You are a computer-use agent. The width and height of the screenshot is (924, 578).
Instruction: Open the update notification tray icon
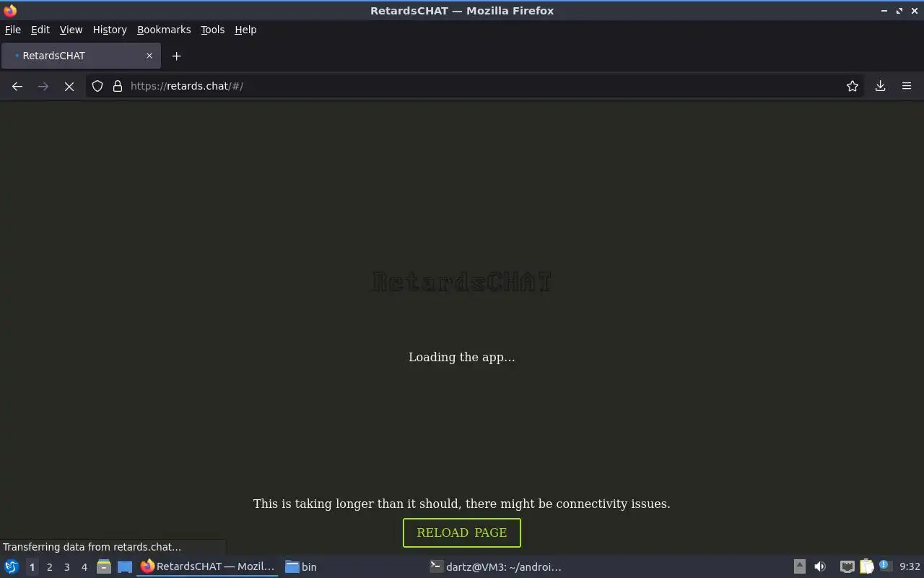[x=885, y=566]
